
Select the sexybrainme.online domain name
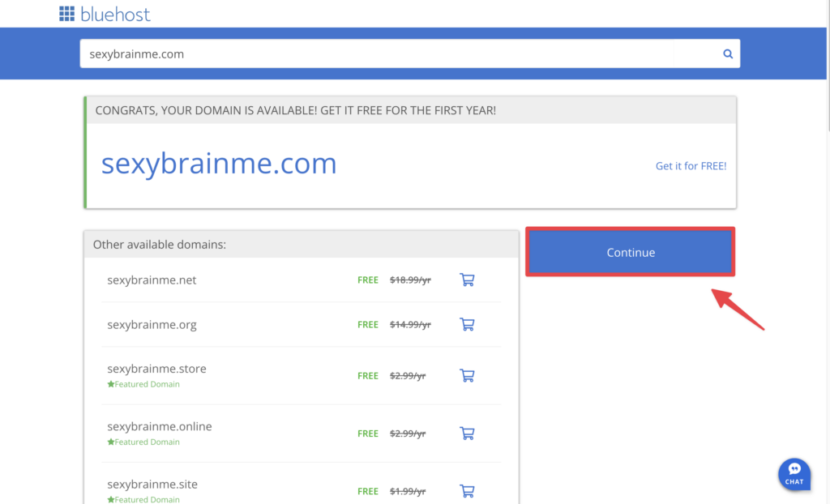pos(160,426)
